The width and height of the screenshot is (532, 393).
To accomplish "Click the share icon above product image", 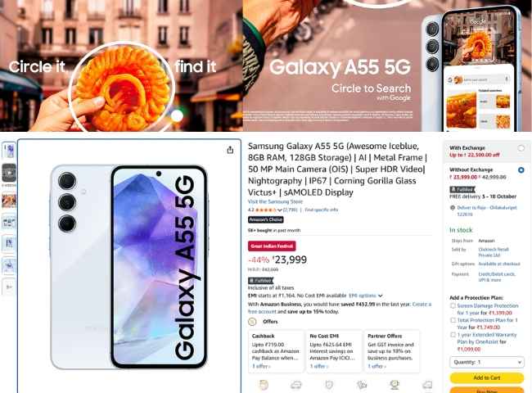I will [x=230, y=150].
